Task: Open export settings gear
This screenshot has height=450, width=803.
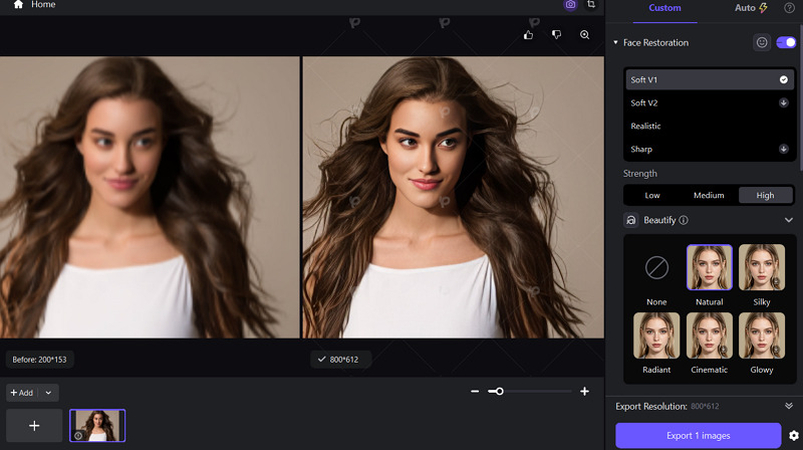Action: (794, 436)
